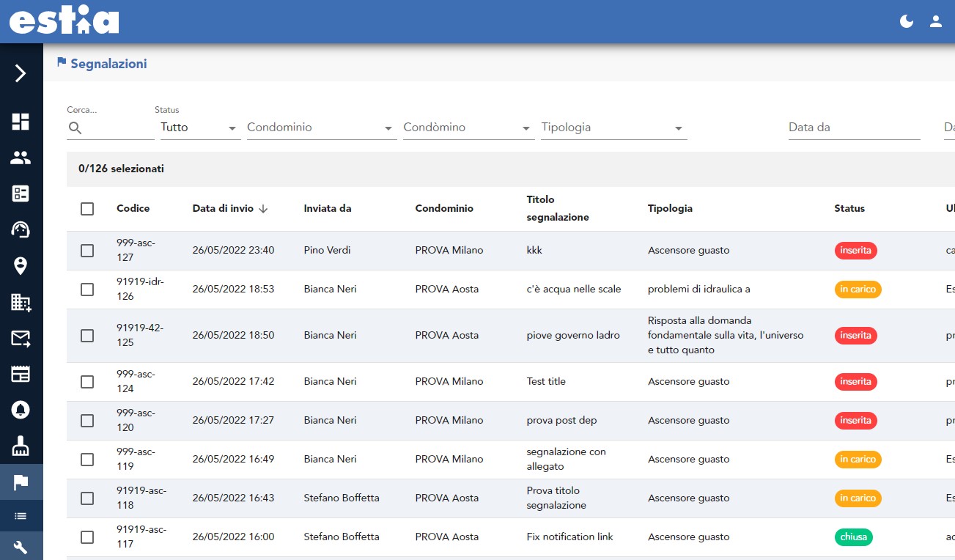Viewport: 955px width, 560px height.
Task: Click the Codice column header
Action: 133,209
